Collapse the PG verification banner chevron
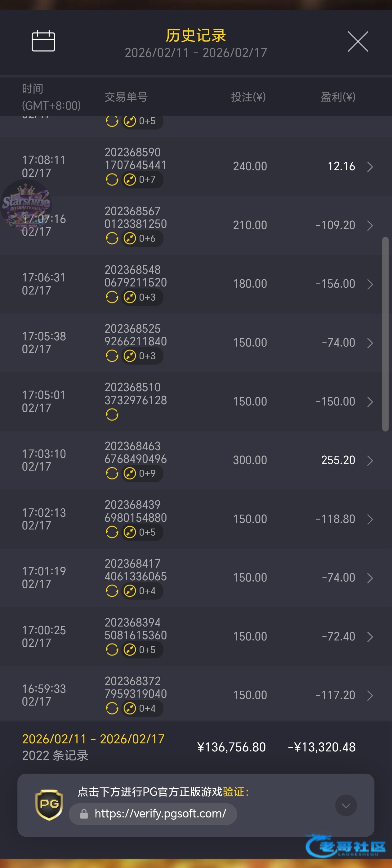 (x=346, y=805)
